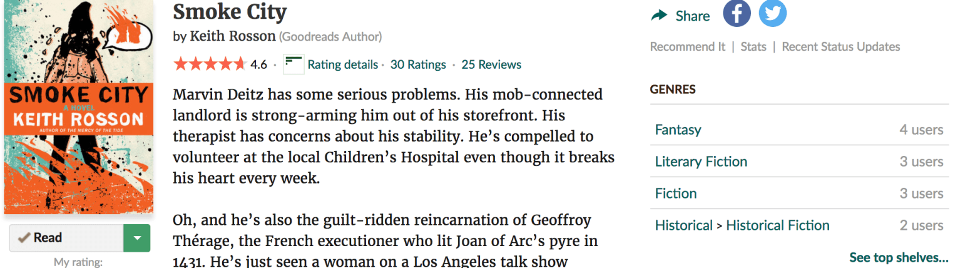Select the Literary Fiction genre

point(701,162)
